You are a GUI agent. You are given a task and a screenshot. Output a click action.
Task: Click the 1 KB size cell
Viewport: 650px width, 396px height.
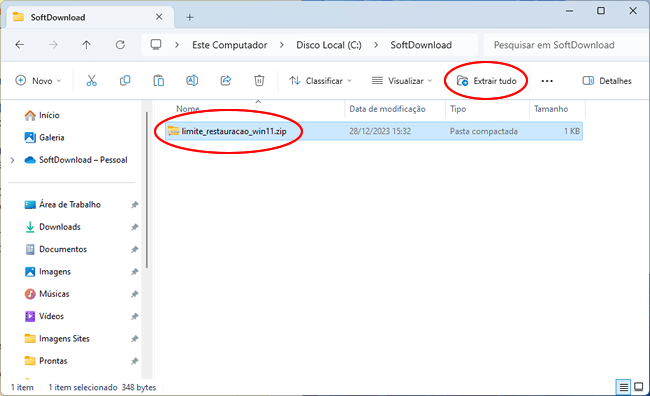(572, 131)
